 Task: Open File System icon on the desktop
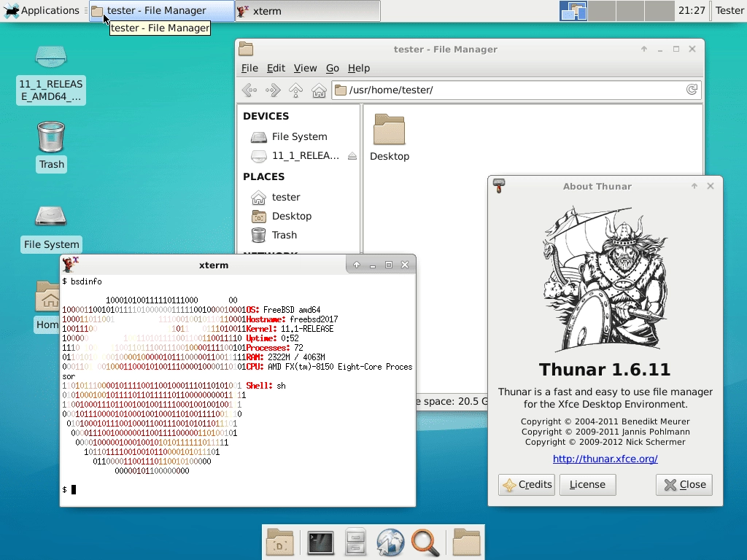point(51,228)
